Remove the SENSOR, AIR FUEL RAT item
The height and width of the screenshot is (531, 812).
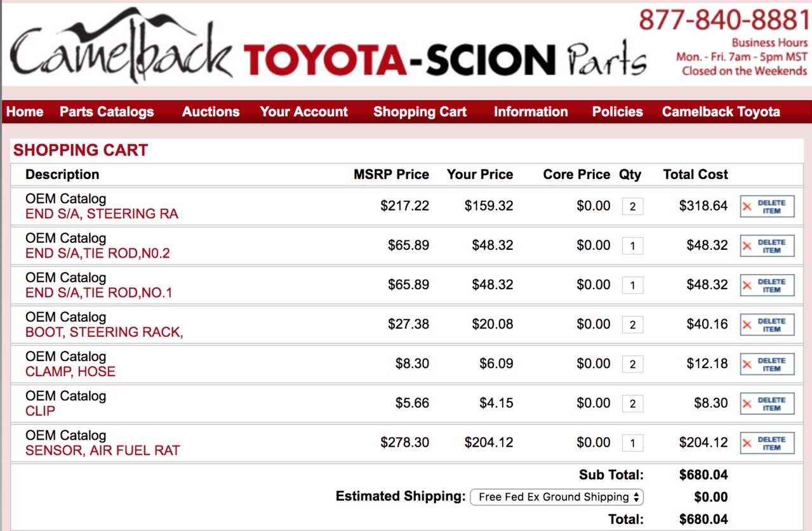(767, 443)
